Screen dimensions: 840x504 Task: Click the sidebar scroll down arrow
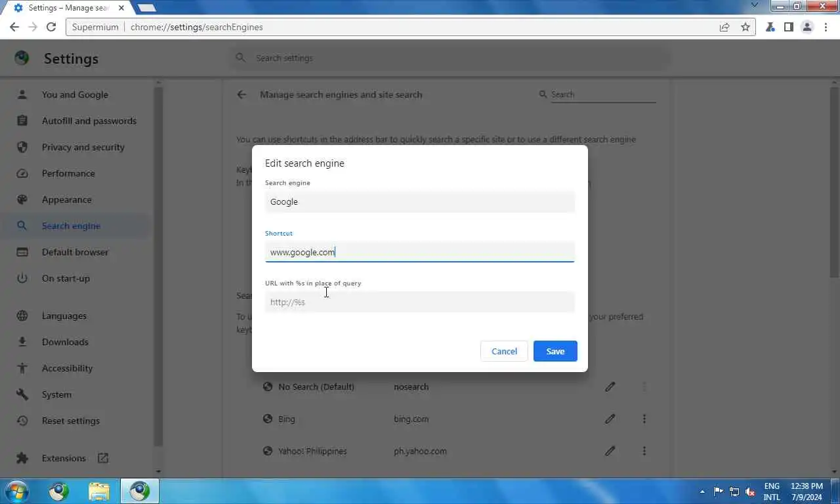pos(158,471)
